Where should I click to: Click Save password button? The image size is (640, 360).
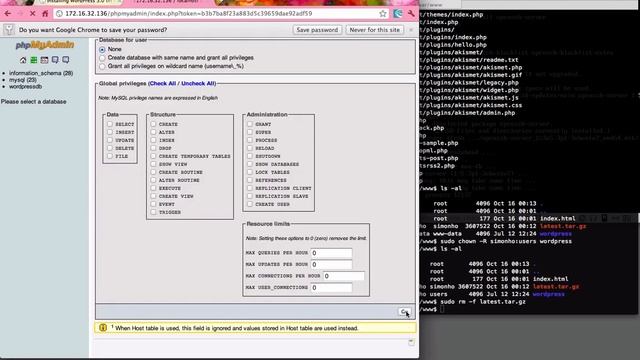pos(317,30)
